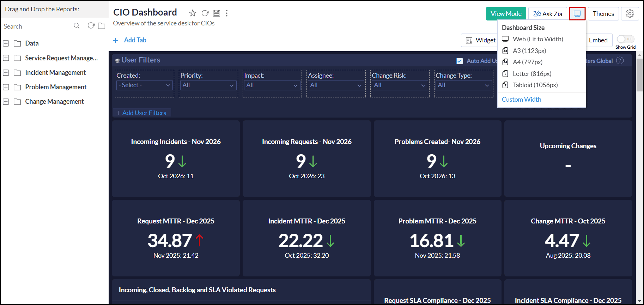Open the three-dot more options menu
Image resolution: width=644 pixels, height=305 pixels.
coord(227,13)
